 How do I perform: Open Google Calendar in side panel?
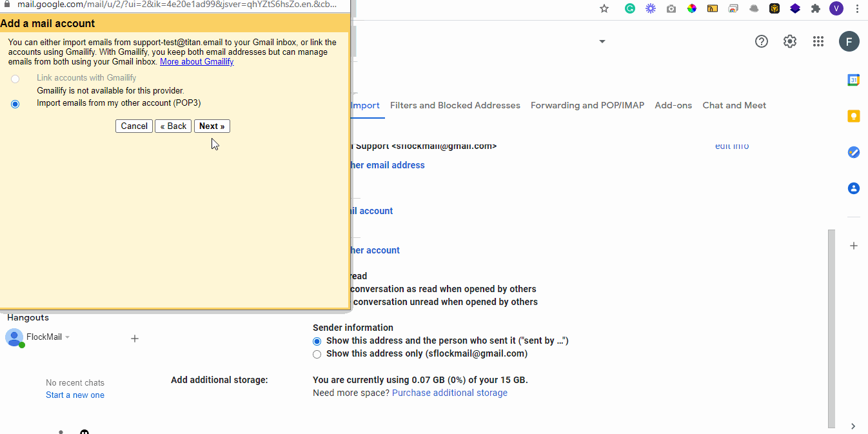(854, 80)
